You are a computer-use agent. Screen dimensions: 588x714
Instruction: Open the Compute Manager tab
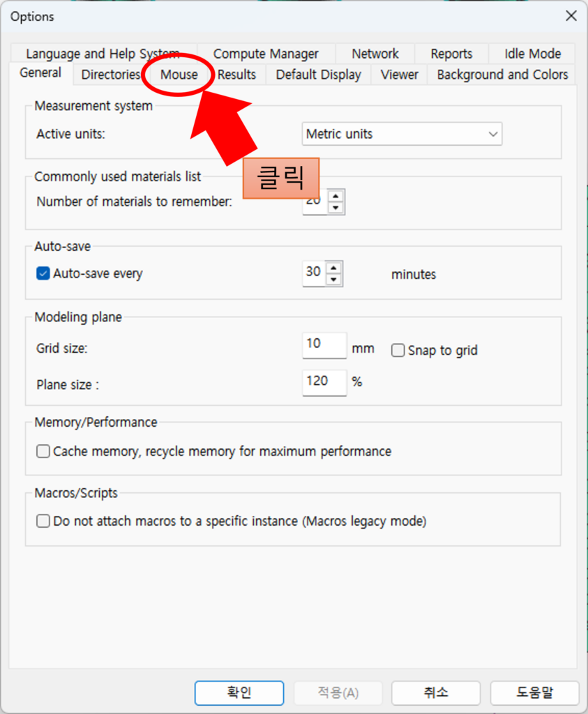(x=266, y=54)
